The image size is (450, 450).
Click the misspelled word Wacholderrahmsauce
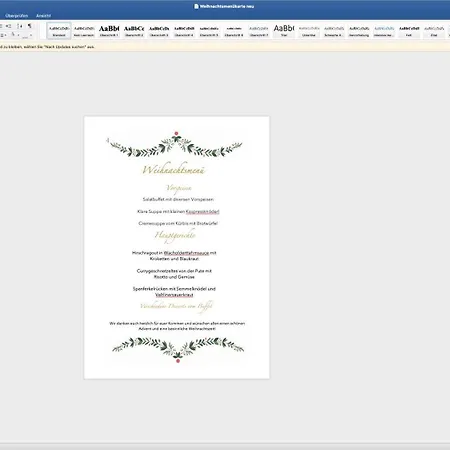point(186,253)
